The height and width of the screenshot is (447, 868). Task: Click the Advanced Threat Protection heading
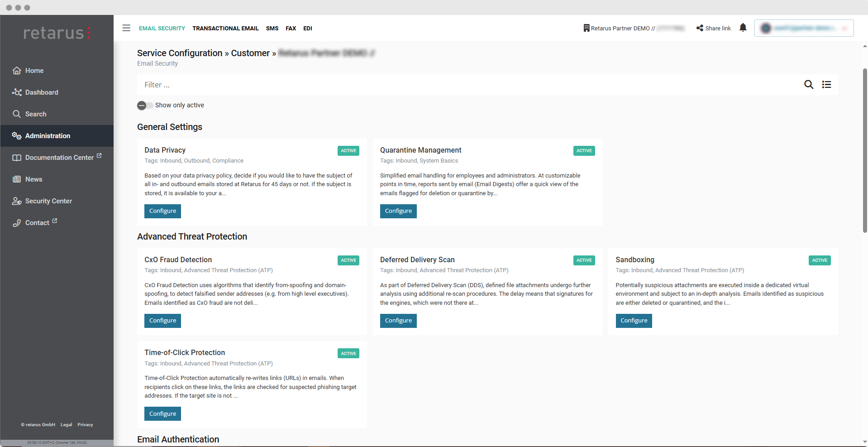pyautogui.click(x=192, y=236)
